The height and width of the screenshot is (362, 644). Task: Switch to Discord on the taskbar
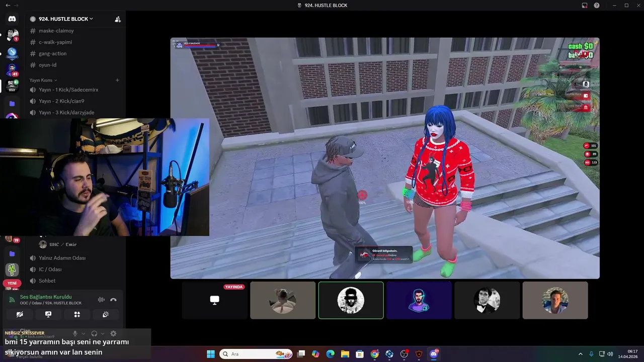point(434,354)
